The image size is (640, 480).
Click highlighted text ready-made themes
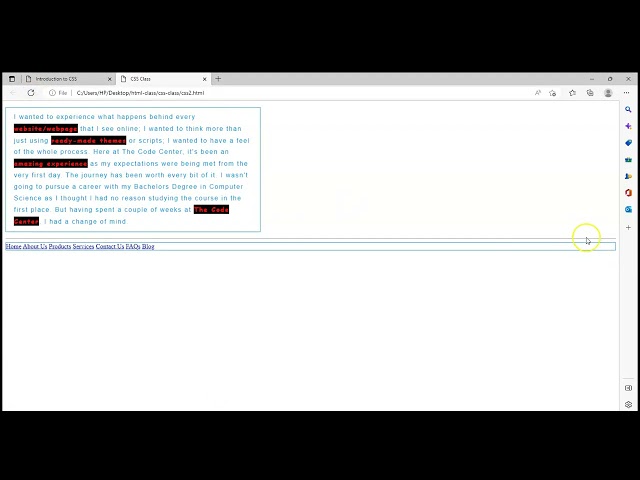click(89, 140)
